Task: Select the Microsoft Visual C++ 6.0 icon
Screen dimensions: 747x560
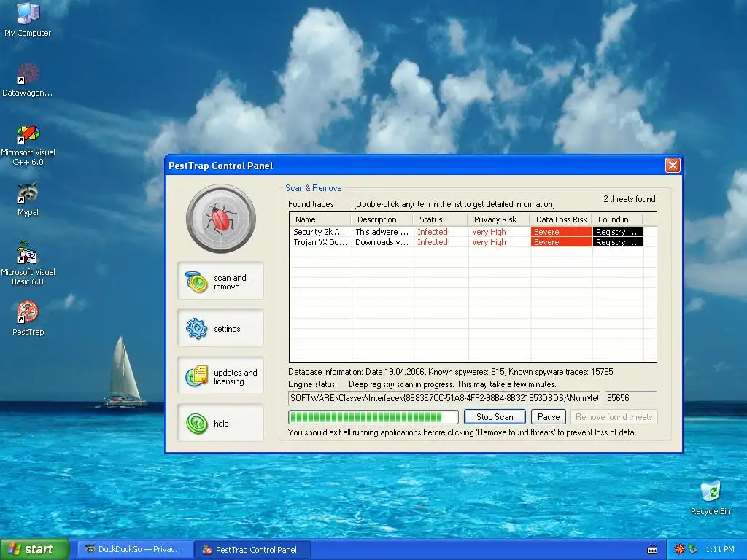Action: click(28, 145)
